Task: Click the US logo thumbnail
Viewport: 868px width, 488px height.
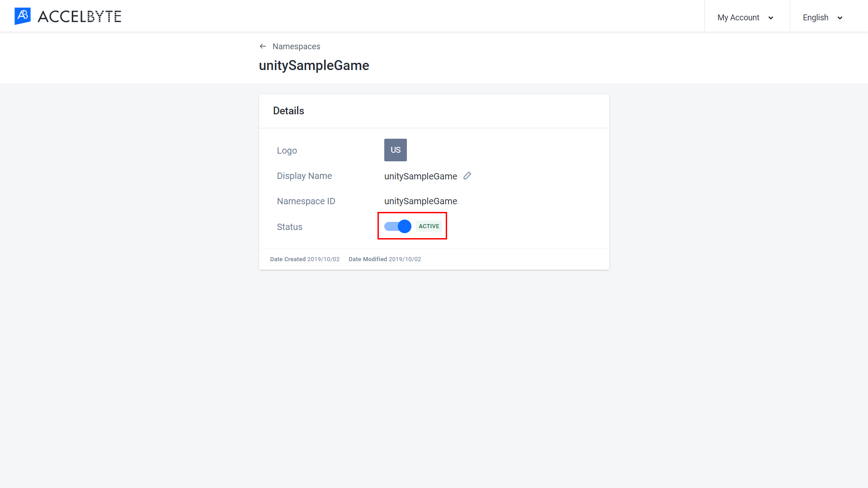Action: [396, 150]
